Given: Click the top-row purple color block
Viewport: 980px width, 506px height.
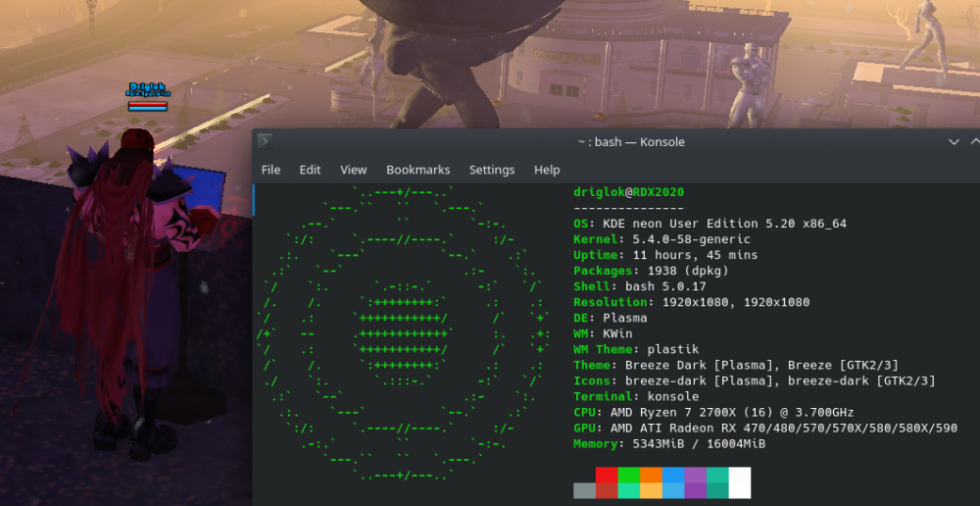Looking at the screenshot, I should (x=695, y=475).
